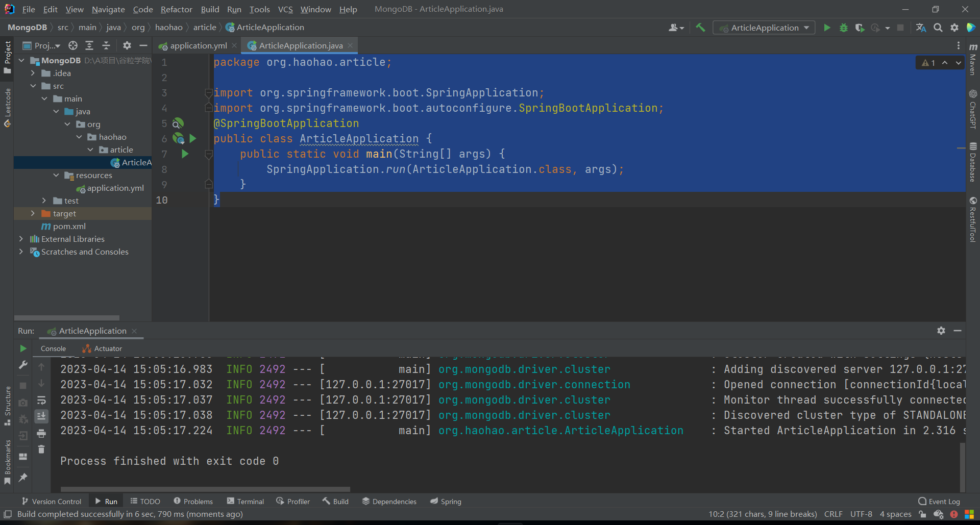Collapse the haohao package
This screenshot has width=980, height=525.
point(79,137)
